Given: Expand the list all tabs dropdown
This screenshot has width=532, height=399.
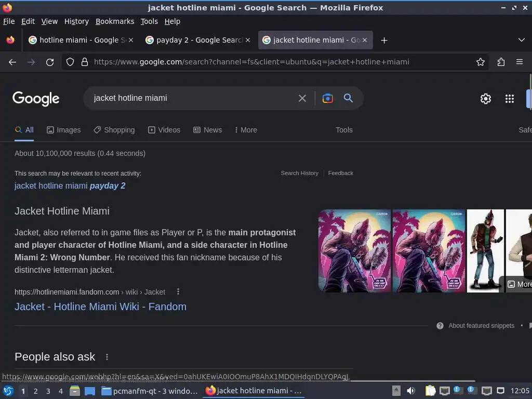Looking at the screenshot, I should pos(522,40).
